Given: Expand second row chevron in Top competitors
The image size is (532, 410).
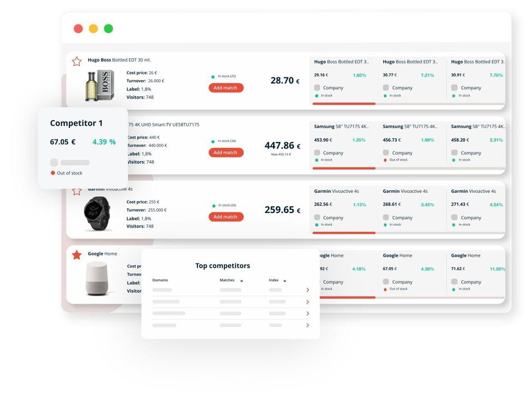Looking at the screenshot, I should click(x=308, y=302).
